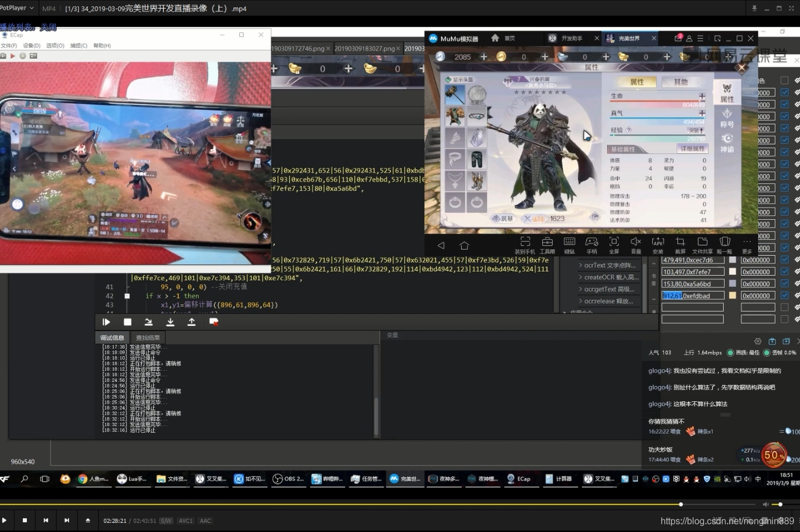Screen dimensions: 800x532
Task: Skip to previous file in PotPlayer
Action: (x=46, y=520)
